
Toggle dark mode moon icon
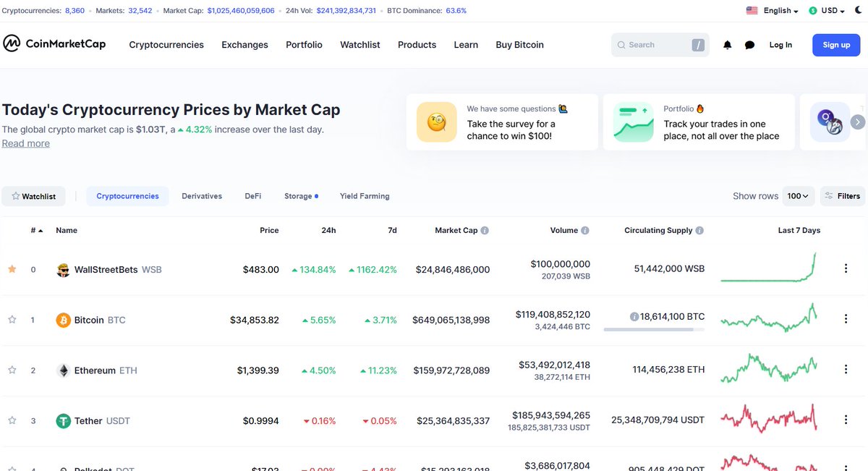859,10
